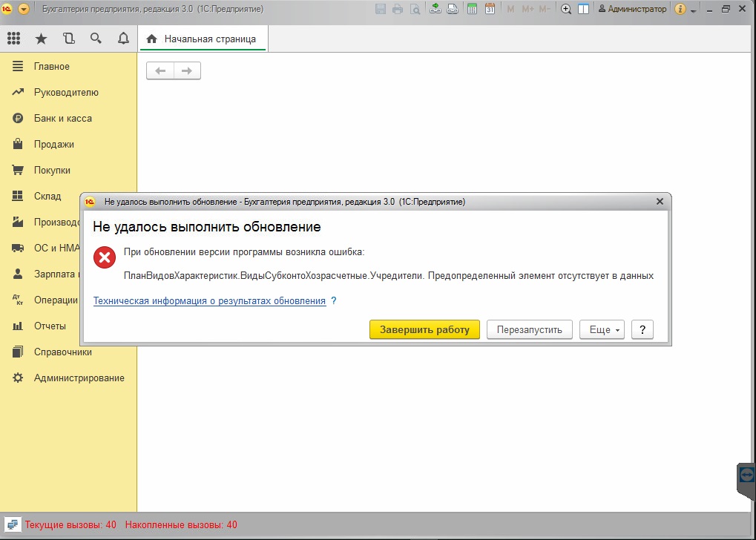This screenshot has height=540, width=756.
Task: Open the calendar icon in title bar
Action: point(490,10)
